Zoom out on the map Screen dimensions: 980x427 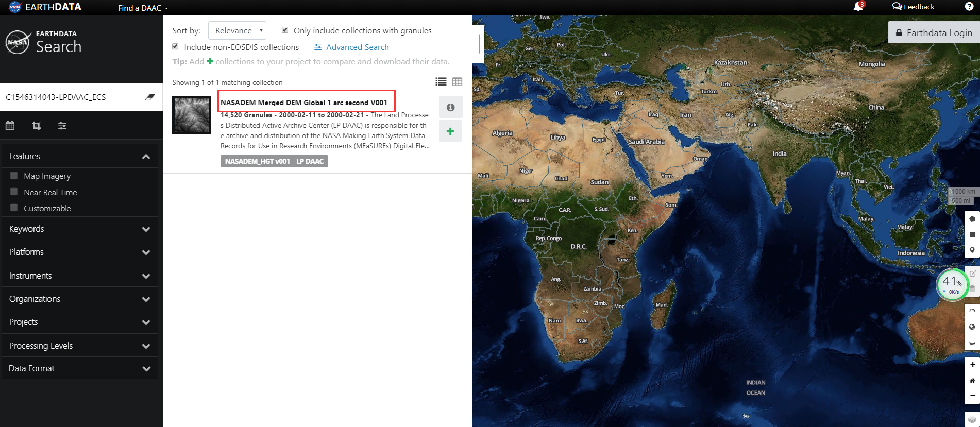coord(972,396)
